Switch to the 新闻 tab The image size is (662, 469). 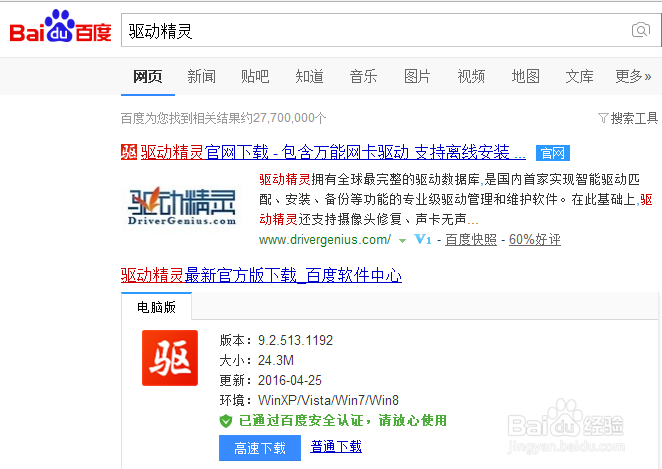click(x=201, y=77)
